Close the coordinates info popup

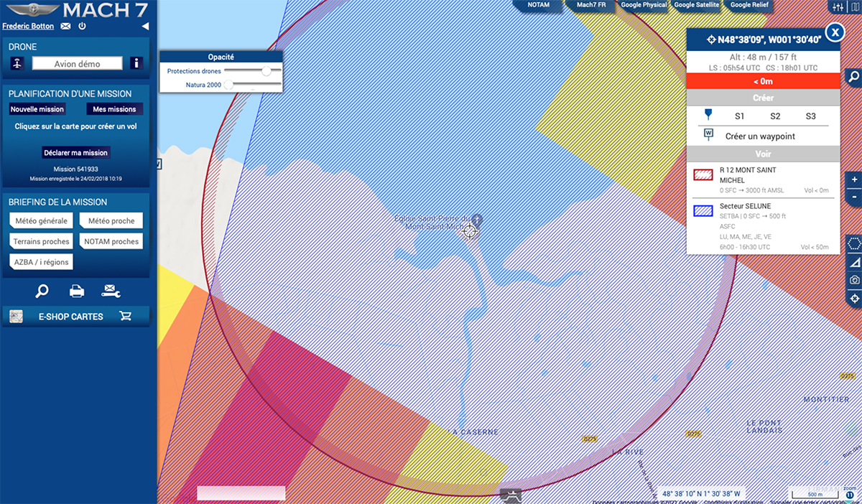coord(835,32)
